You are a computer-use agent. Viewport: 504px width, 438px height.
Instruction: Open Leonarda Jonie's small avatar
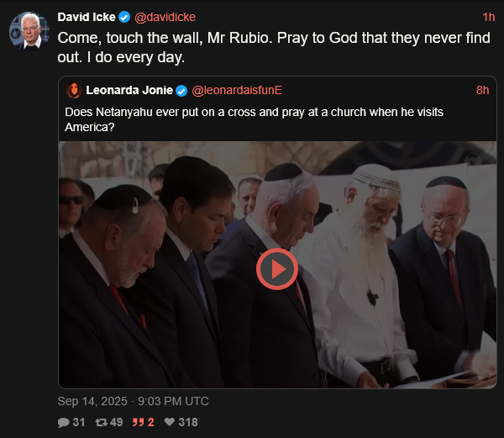(74, 90)
